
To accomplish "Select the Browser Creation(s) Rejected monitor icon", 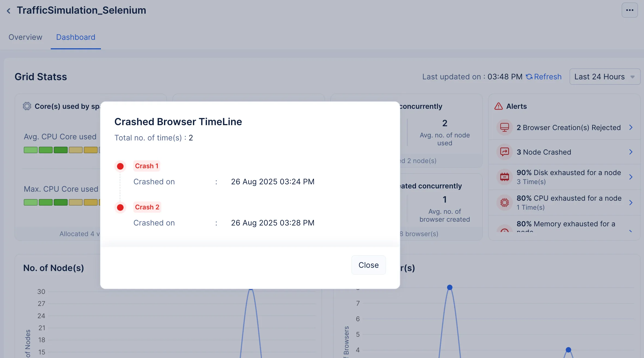I will pos(504,127).
